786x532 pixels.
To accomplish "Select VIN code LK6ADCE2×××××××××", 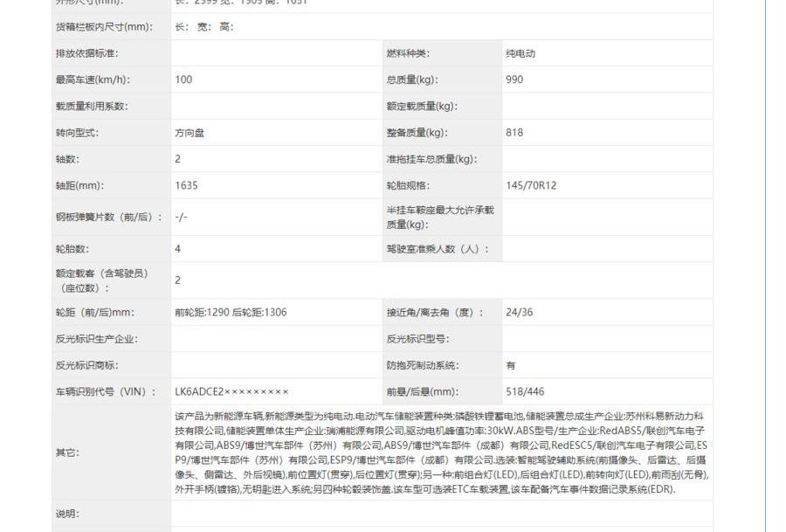I will 231,391.
